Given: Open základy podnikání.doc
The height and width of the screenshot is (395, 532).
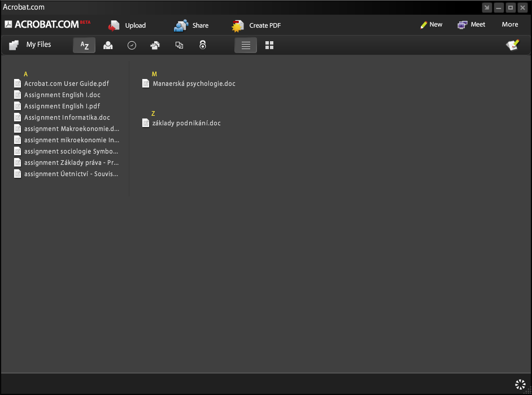Looking at the screenshot, I should click(186, 123).
